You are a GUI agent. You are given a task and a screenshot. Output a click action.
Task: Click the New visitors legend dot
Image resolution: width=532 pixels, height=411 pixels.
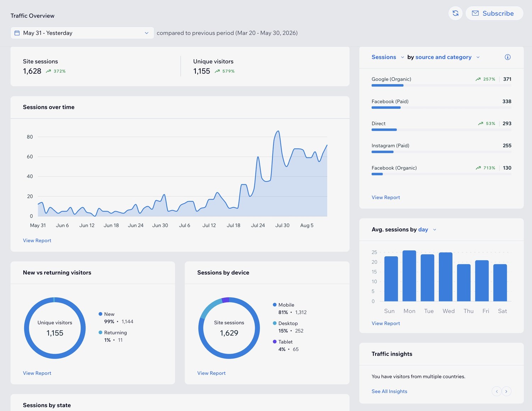point(100,314)
